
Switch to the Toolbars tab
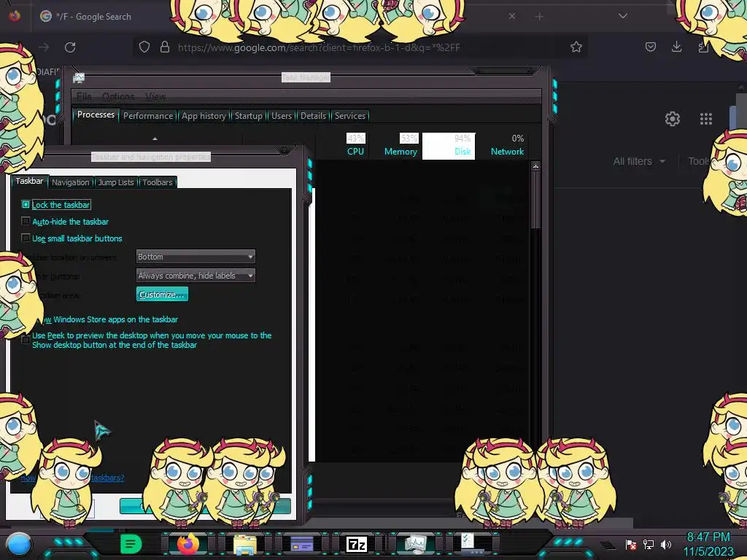point(158,182)
